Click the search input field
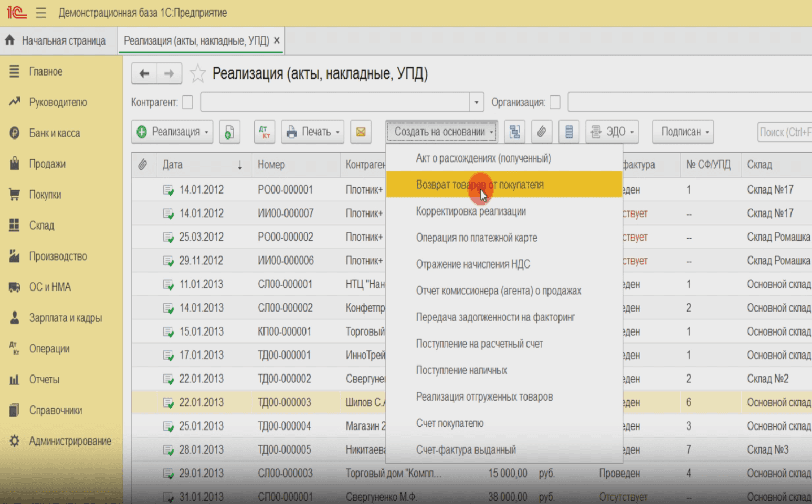The image size is (812, 504). coord(784,132)
